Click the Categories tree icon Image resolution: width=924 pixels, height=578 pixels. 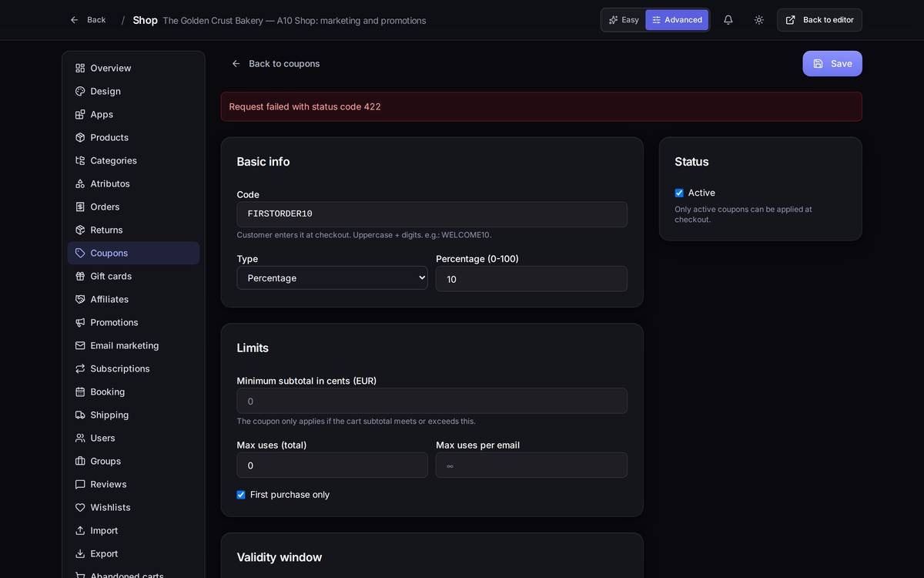(80, 160)
